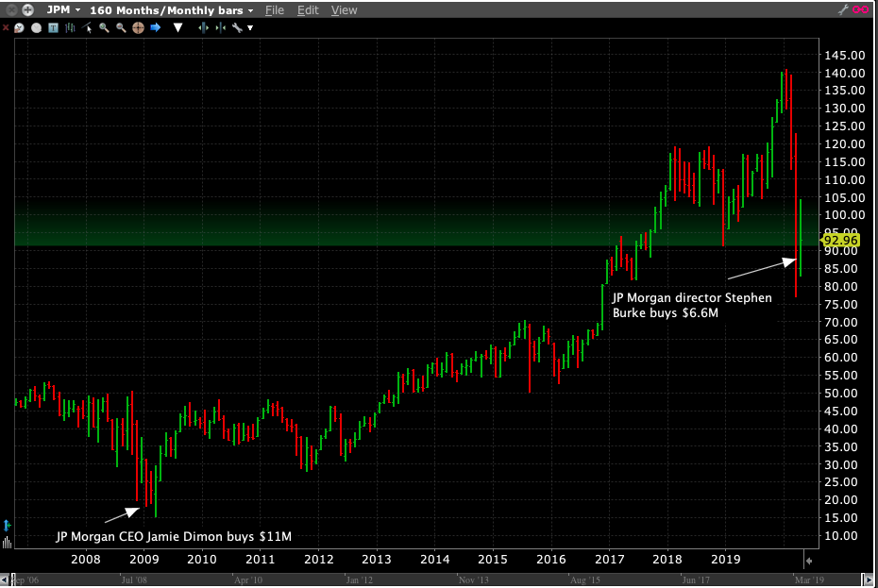
Task: Open the JPM symbol dropdown
Action: [x=63, y=10]
